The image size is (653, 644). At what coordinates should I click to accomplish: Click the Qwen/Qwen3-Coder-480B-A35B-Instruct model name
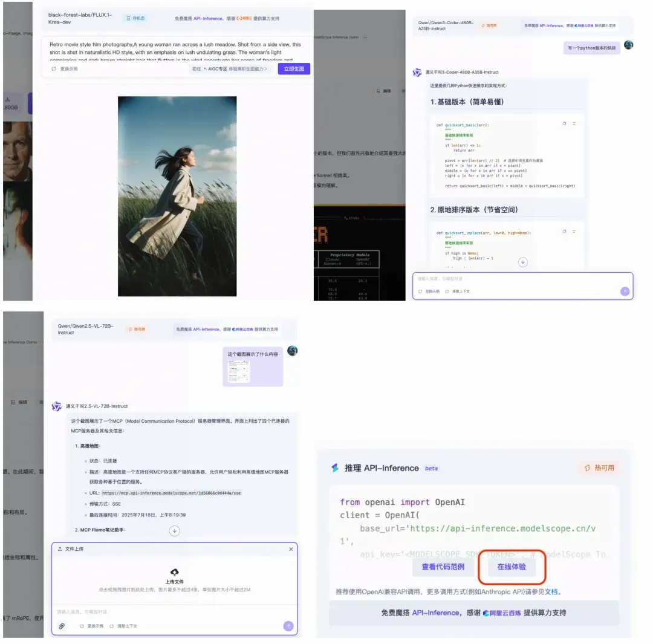coord(446,26)
